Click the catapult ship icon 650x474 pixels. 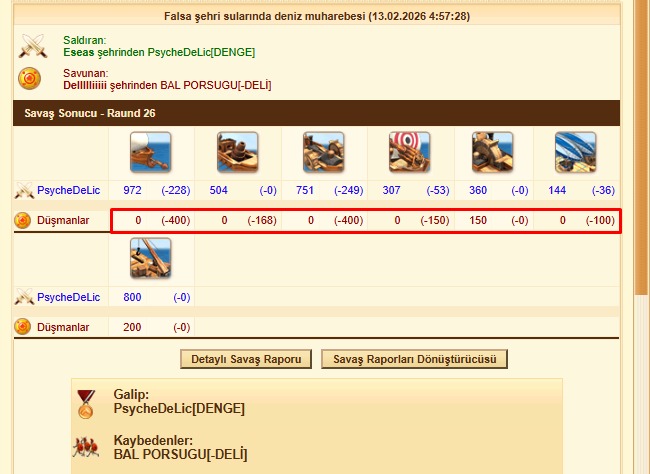click(x=323, y=152)
